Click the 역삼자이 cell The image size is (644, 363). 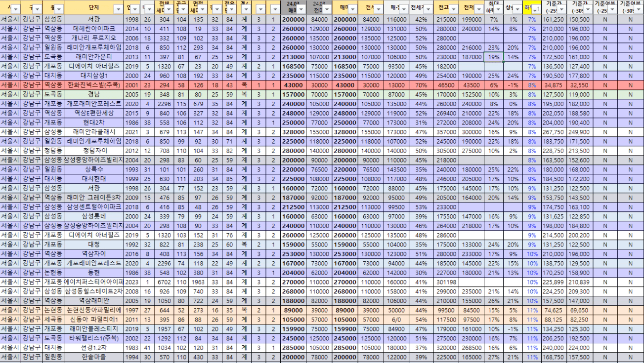pos(93,254)
